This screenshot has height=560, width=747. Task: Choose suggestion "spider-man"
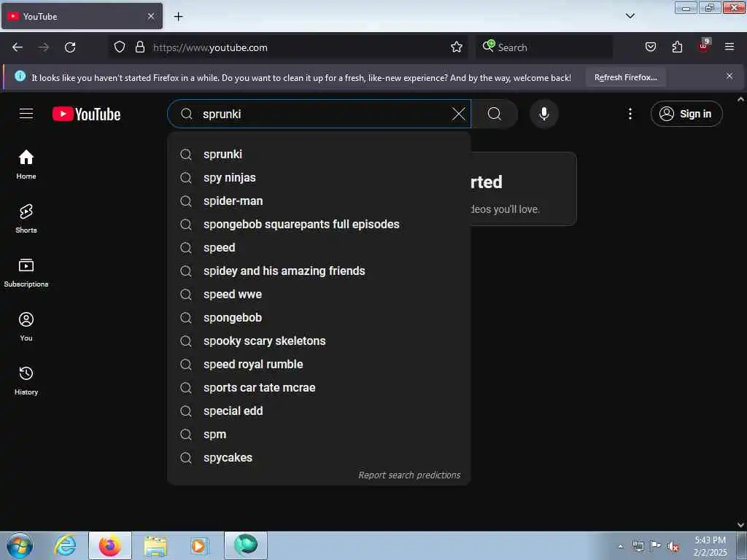(319, 201)
